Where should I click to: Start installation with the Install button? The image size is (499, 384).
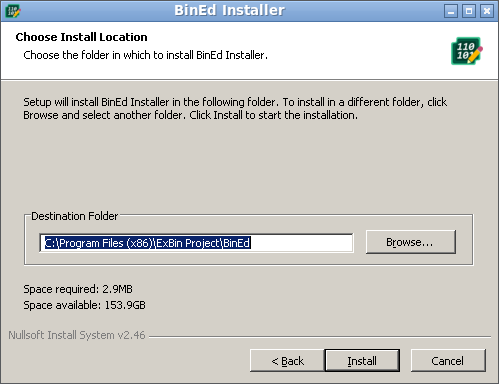click(362, 360)
